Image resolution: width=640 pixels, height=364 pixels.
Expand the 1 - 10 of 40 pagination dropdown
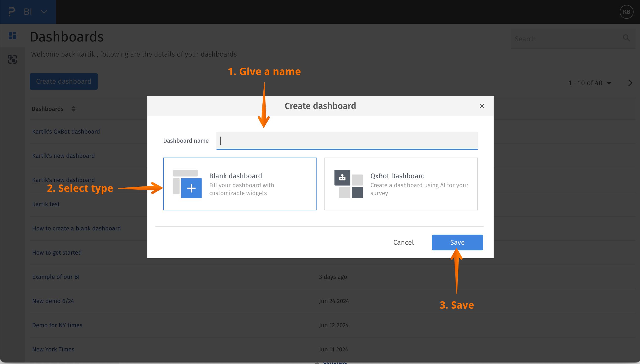pyautogui.click(x=609, y=83)
